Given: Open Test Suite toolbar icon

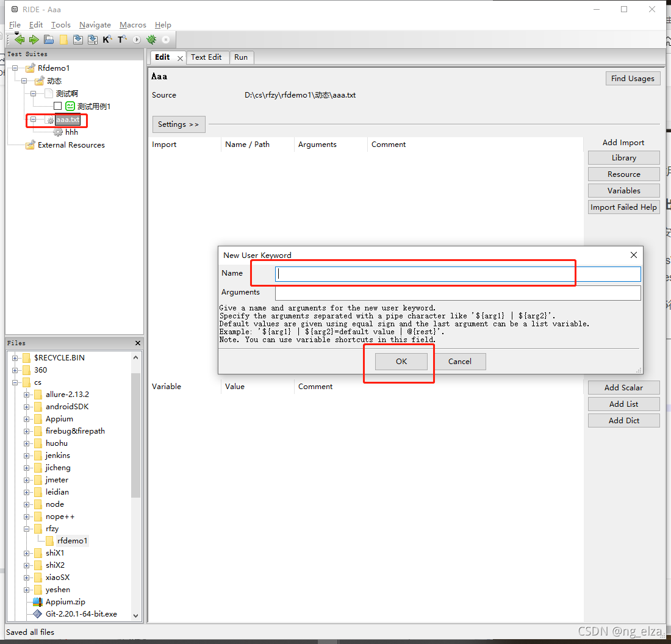Looking at the screenshot, I should (x=49, y=40).
